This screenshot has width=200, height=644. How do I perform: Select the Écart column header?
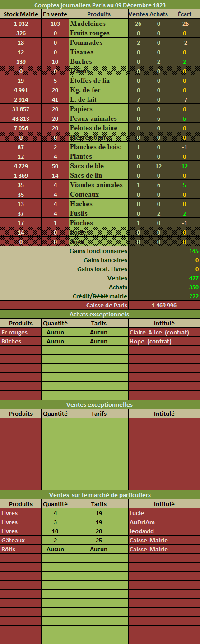tap(185, 14)
